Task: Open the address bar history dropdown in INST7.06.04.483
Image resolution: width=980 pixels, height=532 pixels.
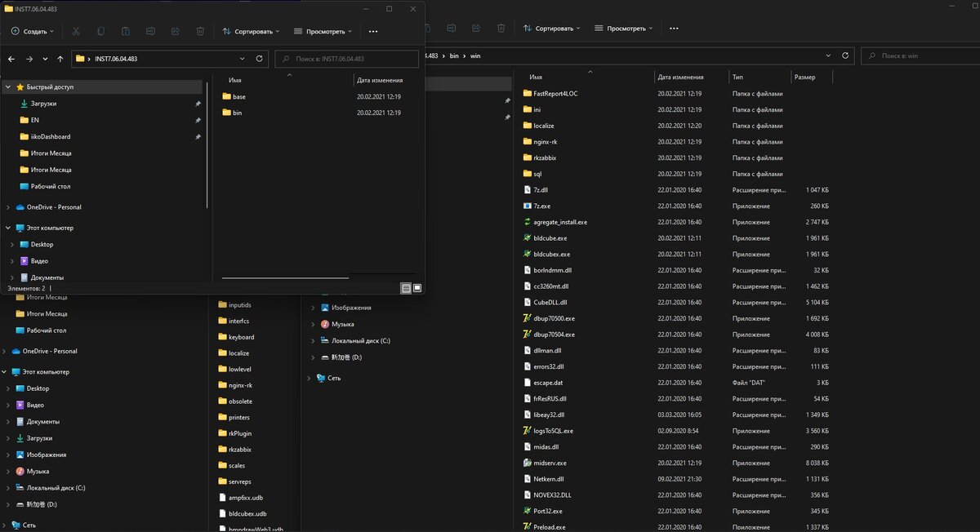Action: [243, 59]
